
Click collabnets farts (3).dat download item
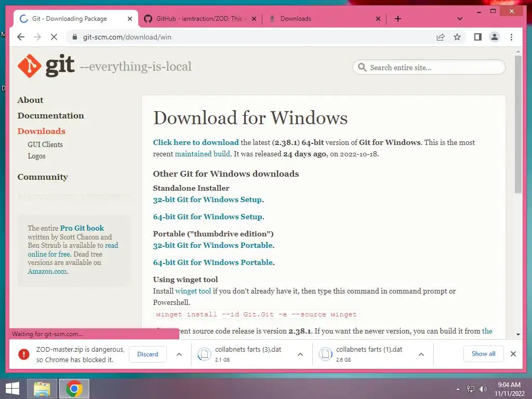[247, 354]
